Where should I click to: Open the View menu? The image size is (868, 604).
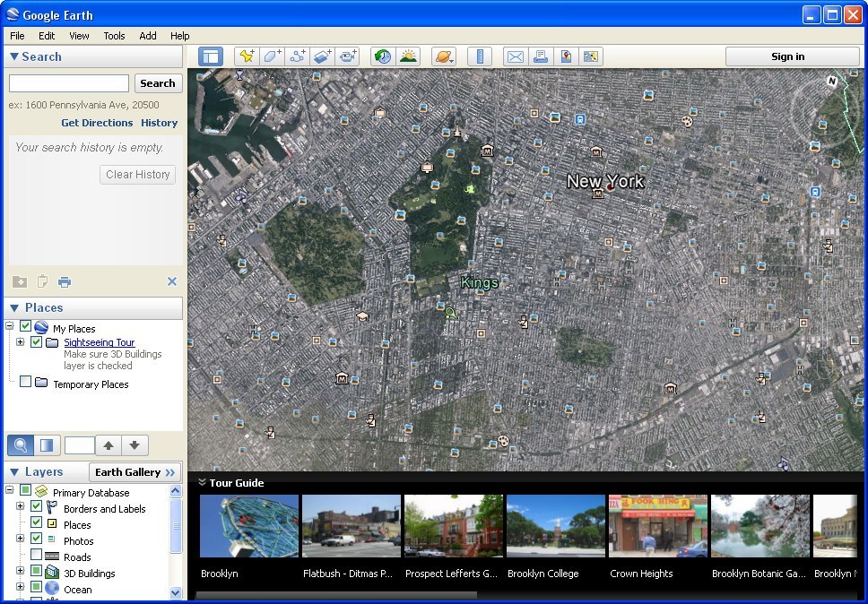(x=79, y=36)
